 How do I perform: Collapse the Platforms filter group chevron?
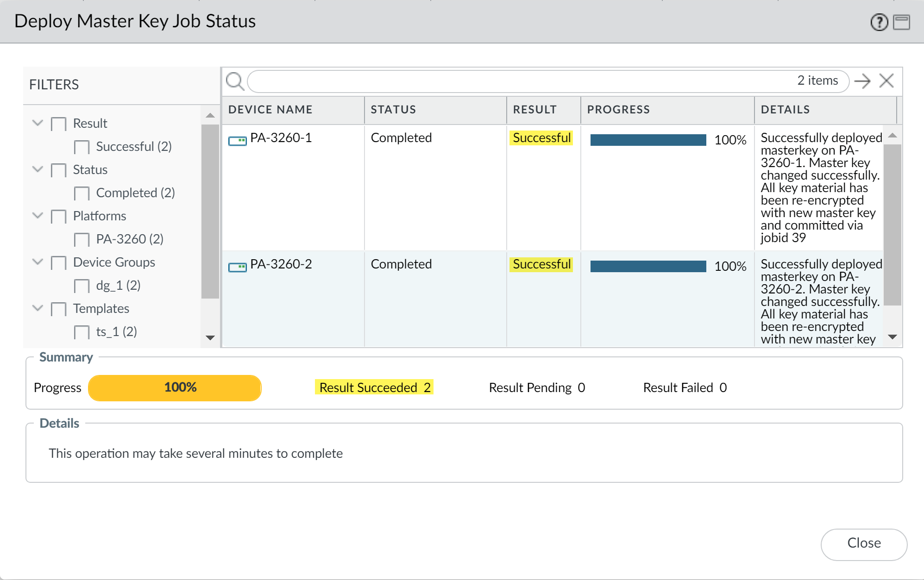38,216
